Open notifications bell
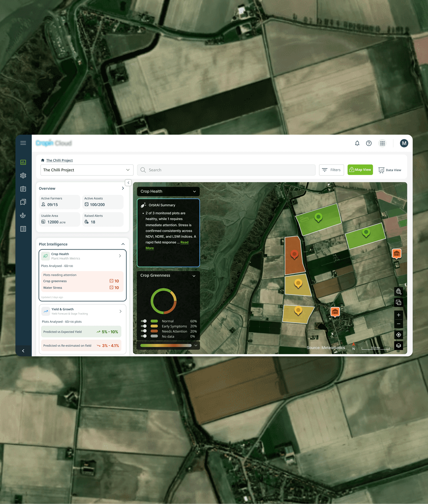428x504 pixels. 357,143
